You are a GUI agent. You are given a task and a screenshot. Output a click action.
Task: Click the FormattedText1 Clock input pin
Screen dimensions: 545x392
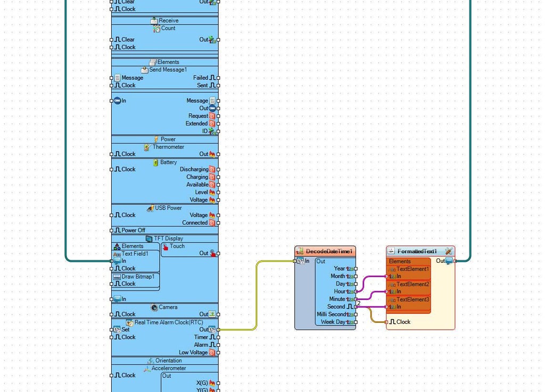click(386, 322)
